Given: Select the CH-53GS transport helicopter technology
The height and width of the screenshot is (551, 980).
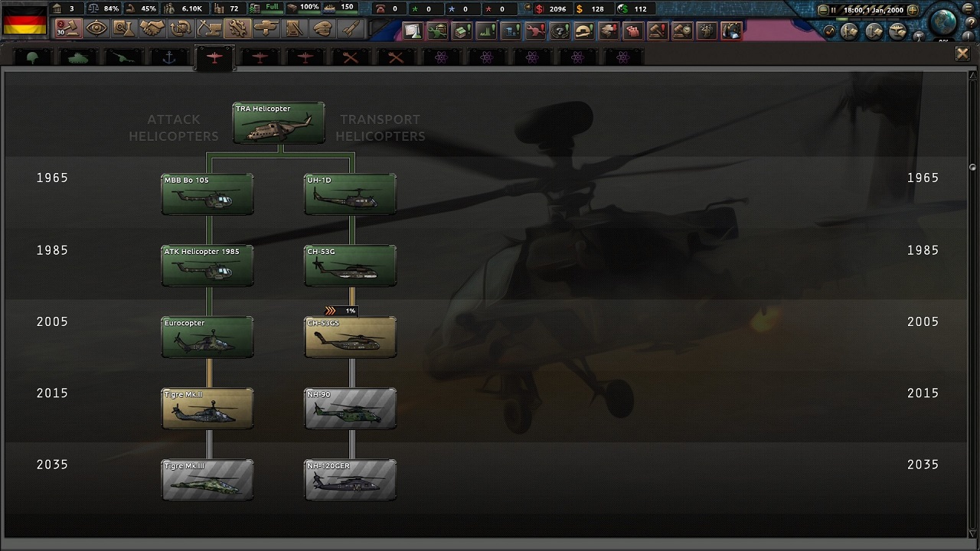Looking at the screenshot, I should pos(351,337).
